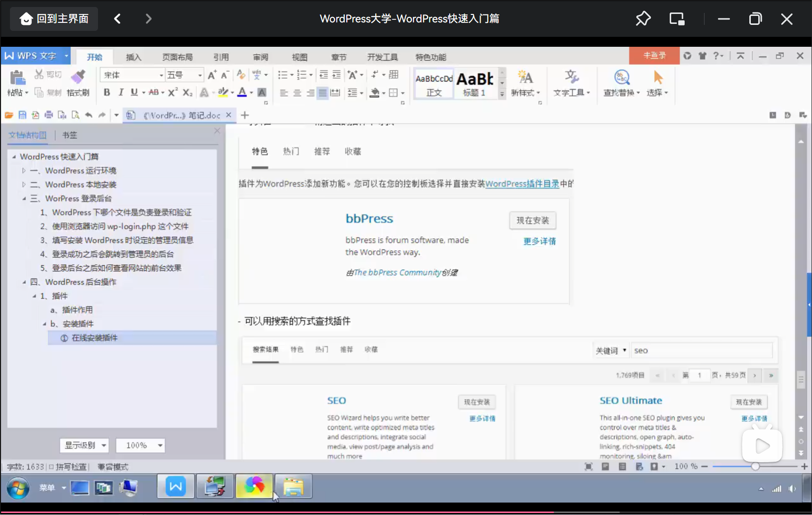Expand 一、WordPress 运行环境 tree node
Viewport: 812px width, 515px height.
pos(23,171)
